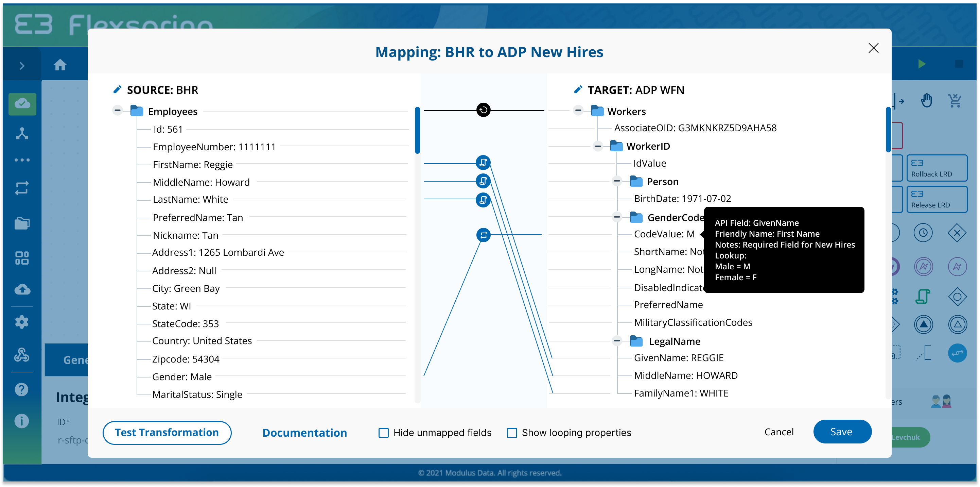Select the diamond X gateway shape icon
Viewport: 980px width, 487px height.
click(x=957, y=233)
